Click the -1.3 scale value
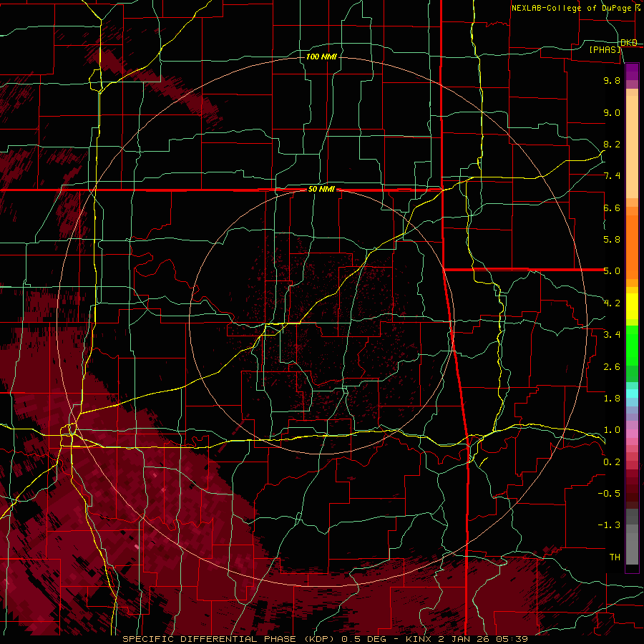The width and height of the screenshot is (644, 644). pyautogui.click(x=609, y=525)
